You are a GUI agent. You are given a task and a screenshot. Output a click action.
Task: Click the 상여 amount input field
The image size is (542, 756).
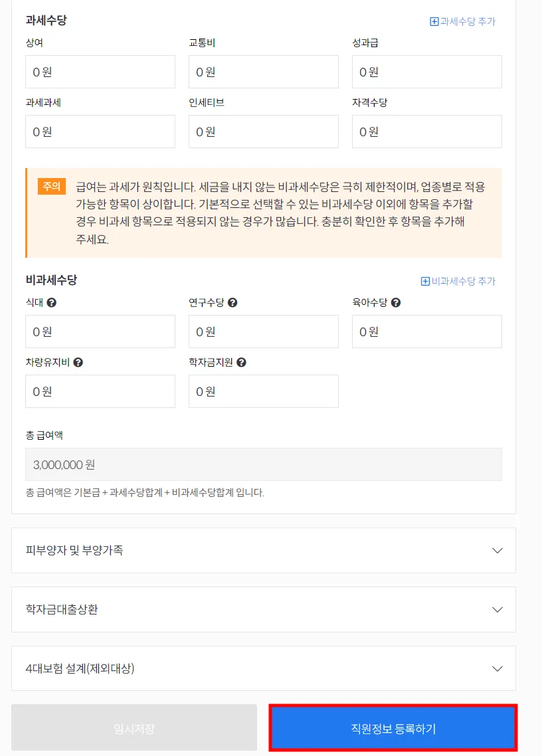point(100,72)
